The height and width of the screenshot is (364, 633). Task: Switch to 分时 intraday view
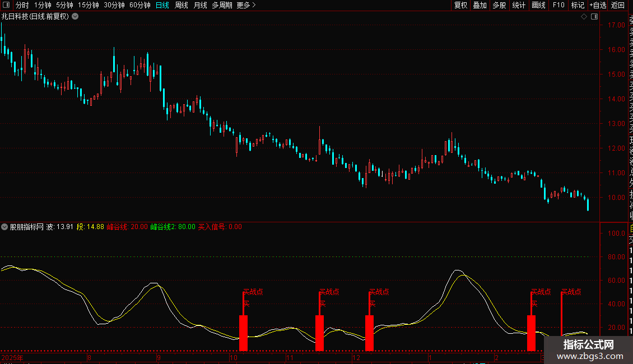pos(22,5)
